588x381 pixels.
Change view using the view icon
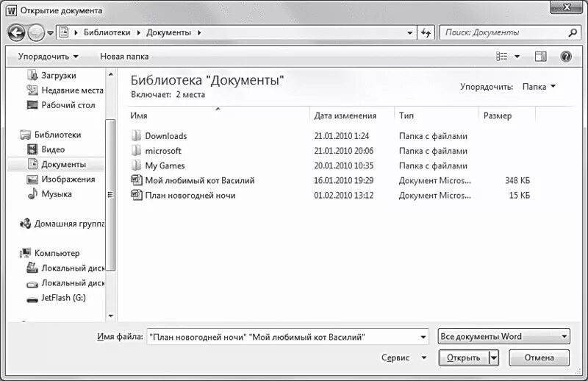(501, 57)
